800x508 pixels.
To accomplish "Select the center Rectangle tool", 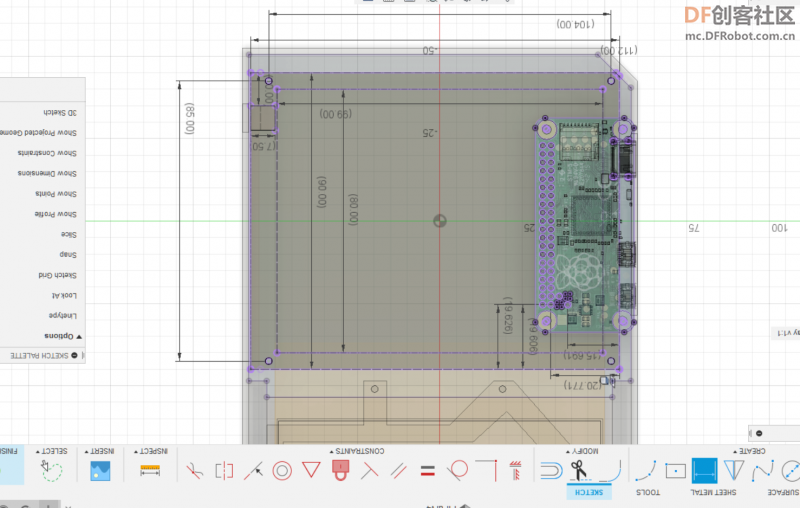I will 676,470.
